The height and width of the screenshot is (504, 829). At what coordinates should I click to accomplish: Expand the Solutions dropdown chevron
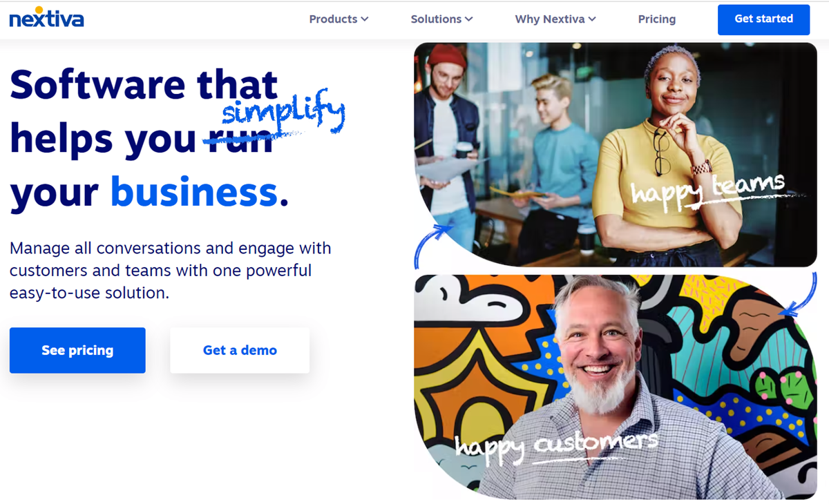click(x=469, y=19)
